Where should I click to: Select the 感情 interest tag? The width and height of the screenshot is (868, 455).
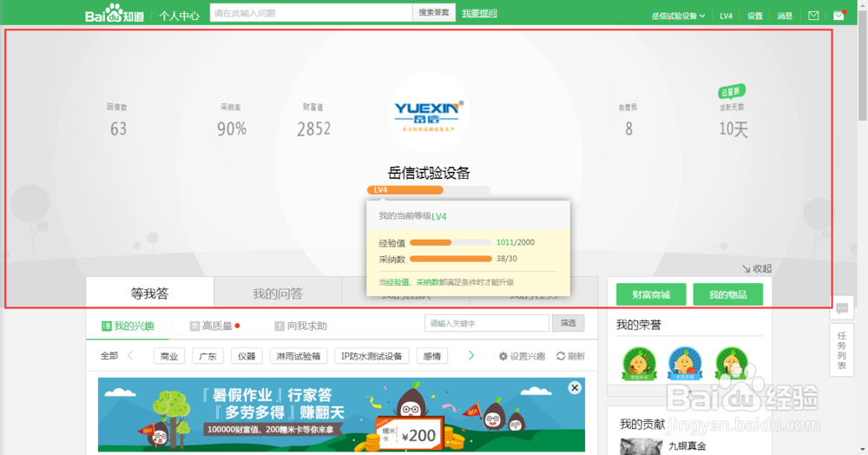[431, 356]
